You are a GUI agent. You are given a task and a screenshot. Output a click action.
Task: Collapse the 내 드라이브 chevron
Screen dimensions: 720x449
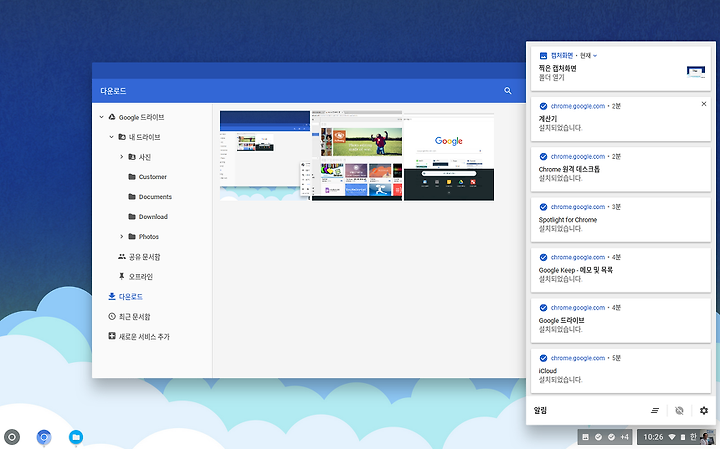(112, 137)
